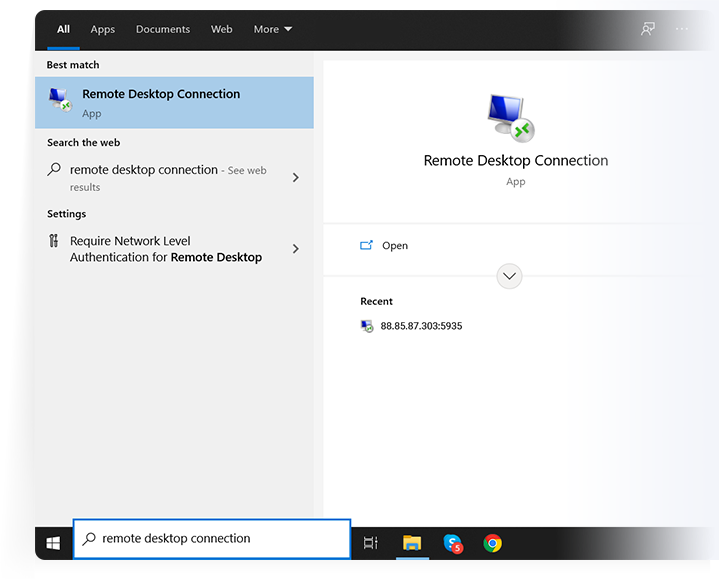
Task: Select the All tab
Action: click(x=63, y=29)
